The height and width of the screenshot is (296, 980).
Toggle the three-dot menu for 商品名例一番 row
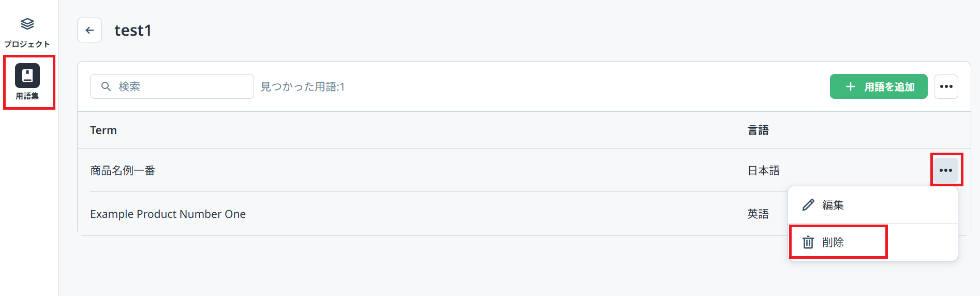pyautogui.click(x=946, y=170)
